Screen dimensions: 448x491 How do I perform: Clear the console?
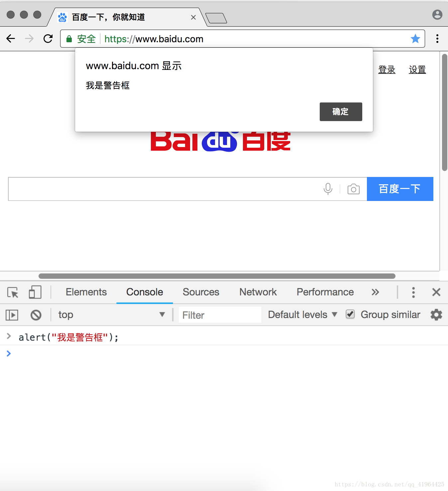[x=36, y=315]
